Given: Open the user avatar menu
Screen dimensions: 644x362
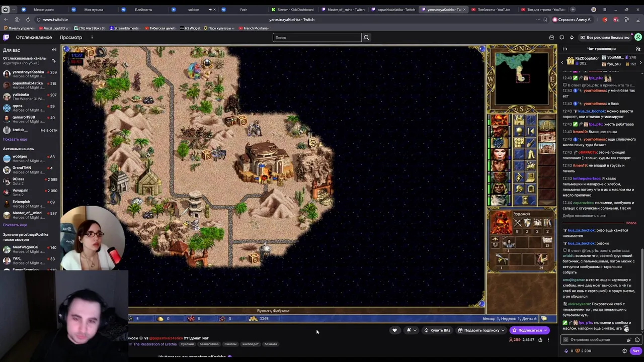Looking at the screenshot, I should [638, 37].
